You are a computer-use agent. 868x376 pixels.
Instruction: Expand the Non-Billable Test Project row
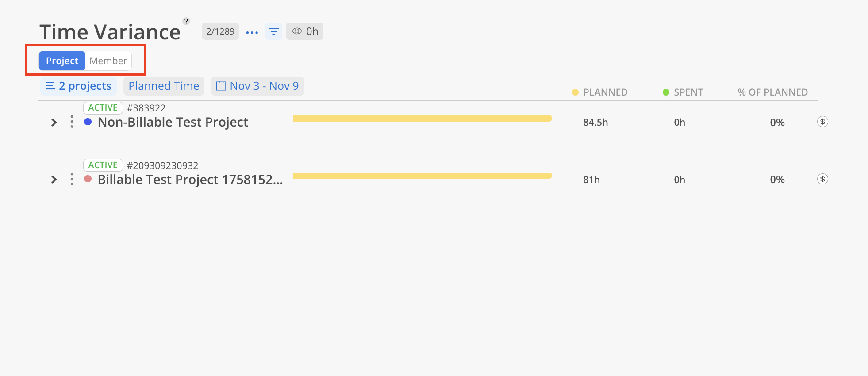click(x=54, y=123)
